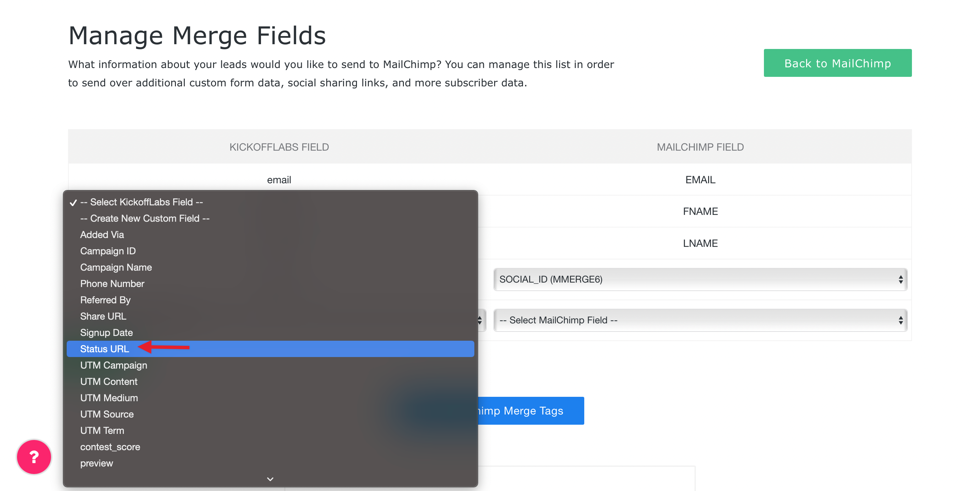Select the highlighted Status URL option
Screen dimensions: 980x491
coord(270,349)
